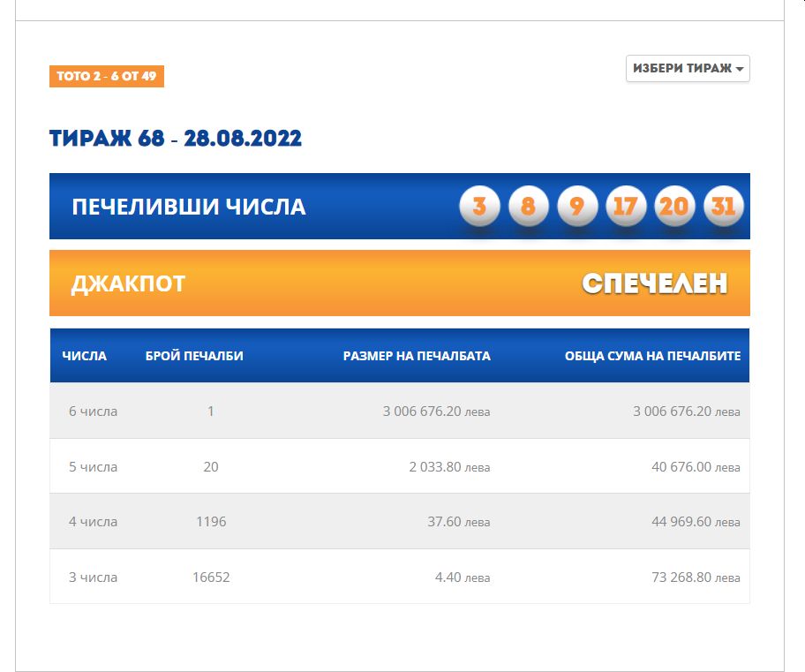This screenshot has height=672, width=805.
Task: Click total sum 73 268.80 лева
Action: coord(696,578)
